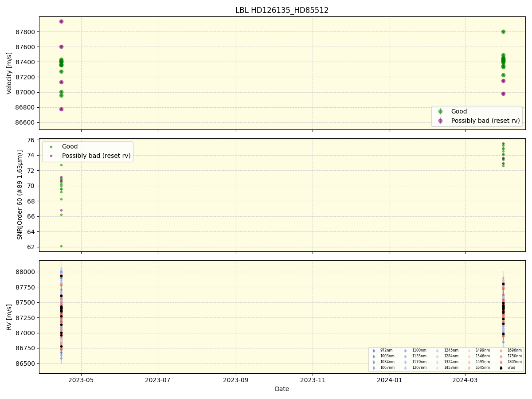Click the lowest purple 2023 velocity point near 86780
This screenshot has width=532, height=399.
(61, 109)
